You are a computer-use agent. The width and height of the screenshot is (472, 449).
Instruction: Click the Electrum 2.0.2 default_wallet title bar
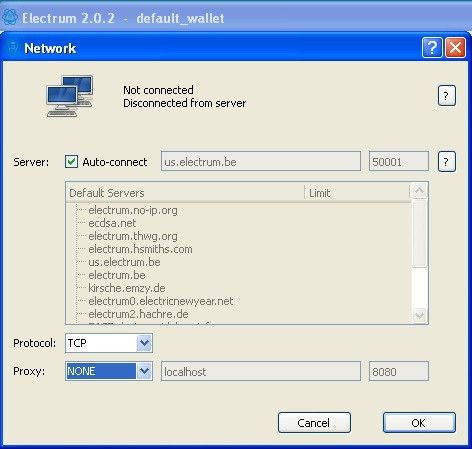tap(236, 17)
